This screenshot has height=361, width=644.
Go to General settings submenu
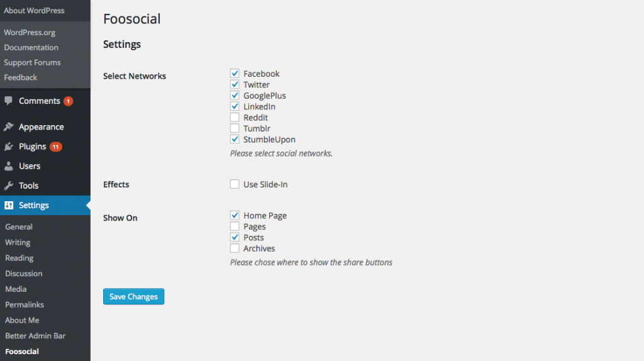(x=19, y=226)
